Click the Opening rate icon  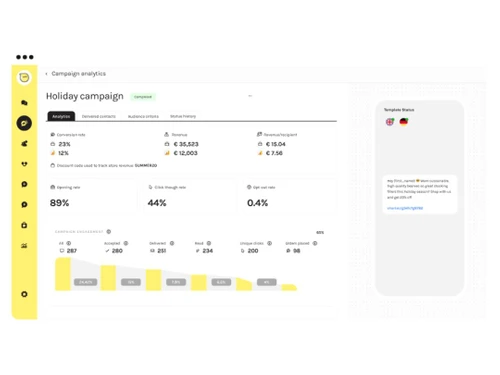(53, 187)
